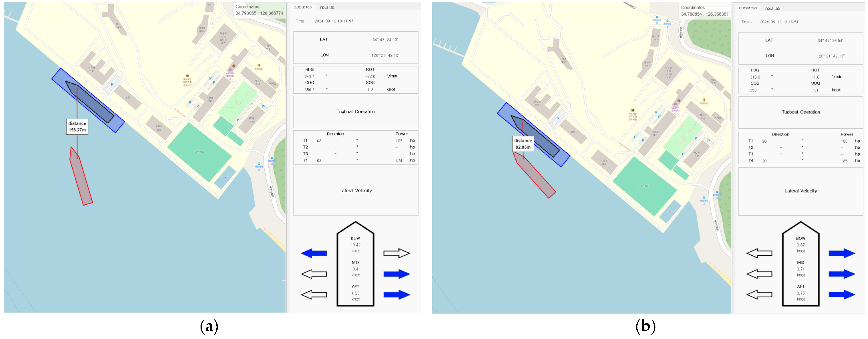This screenshot has width=868, height=339.
Task: Click HDG value 343.4
Action: pos(309,77)
